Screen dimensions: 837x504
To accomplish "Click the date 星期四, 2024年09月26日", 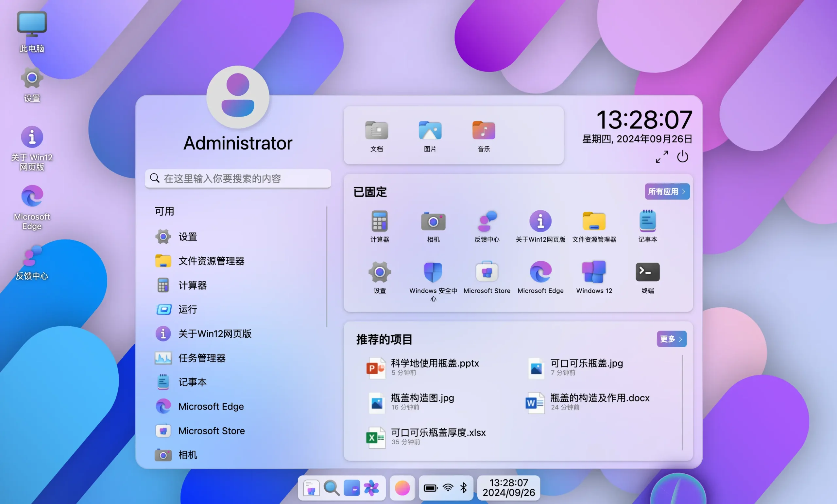I will pos(637,139).
